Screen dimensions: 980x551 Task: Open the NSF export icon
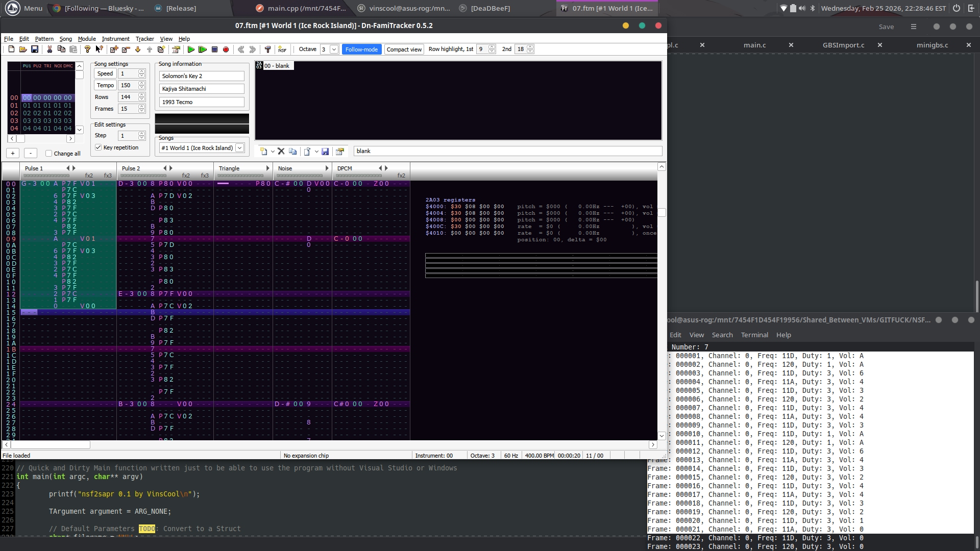[282, 49]
